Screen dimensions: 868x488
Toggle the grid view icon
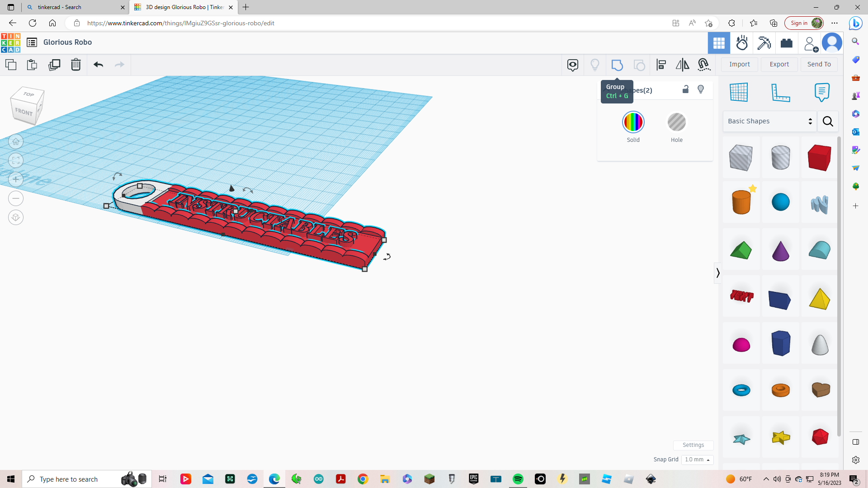click(x=739, y=92)
